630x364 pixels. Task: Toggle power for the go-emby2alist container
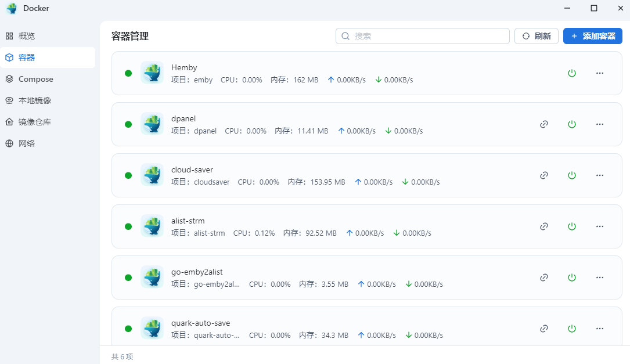(572, 277)
